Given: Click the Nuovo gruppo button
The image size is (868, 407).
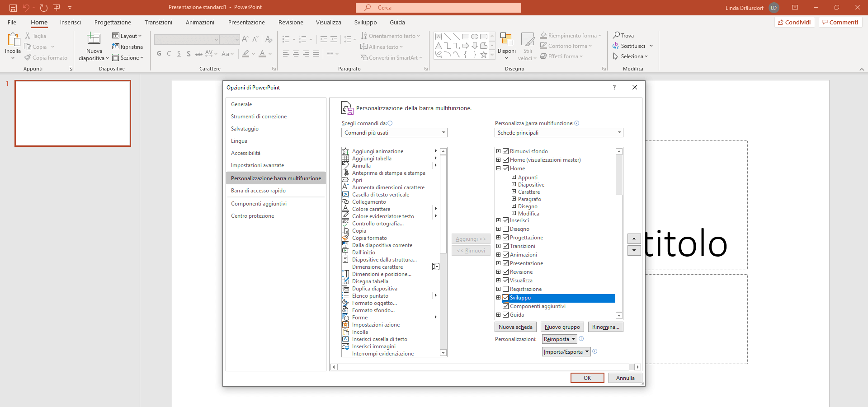Looking at the screenshot, I should 562,327.
